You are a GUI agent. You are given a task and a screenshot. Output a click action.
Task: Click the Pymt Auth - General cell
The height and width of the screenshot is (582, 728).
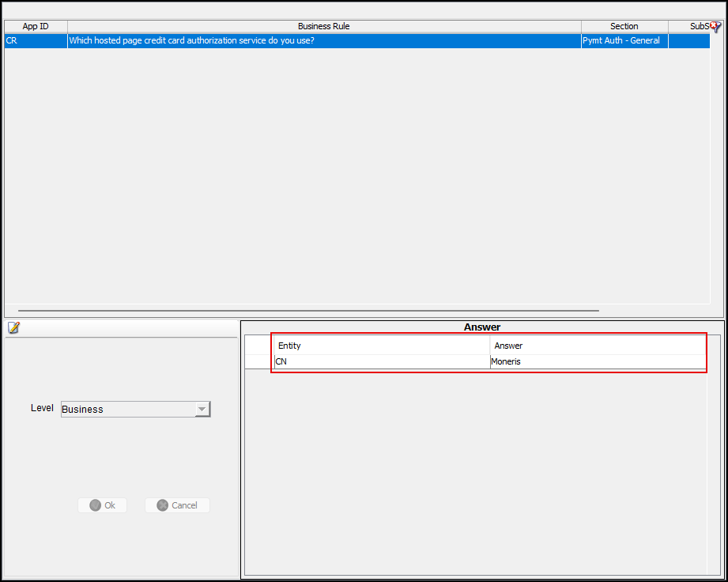click(624, 40)
